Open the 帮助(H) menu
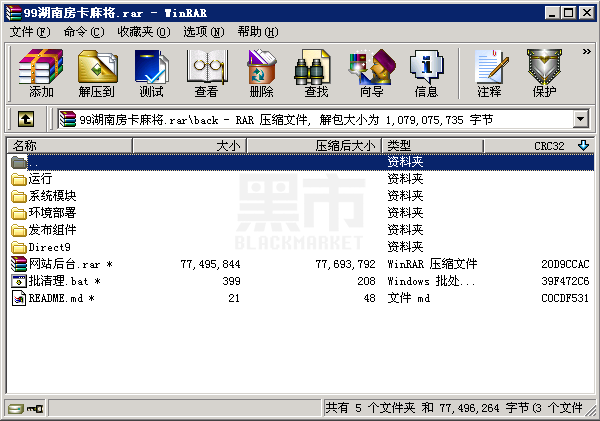Image resolution: width=600 pixels, height=421 pixels. (x=258, y=32)
